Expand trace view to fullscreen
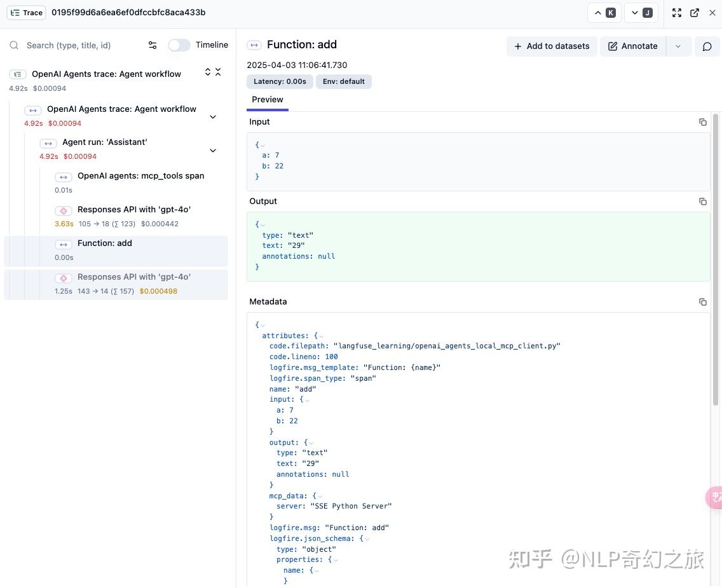722x588 pixels. point(676,12)
